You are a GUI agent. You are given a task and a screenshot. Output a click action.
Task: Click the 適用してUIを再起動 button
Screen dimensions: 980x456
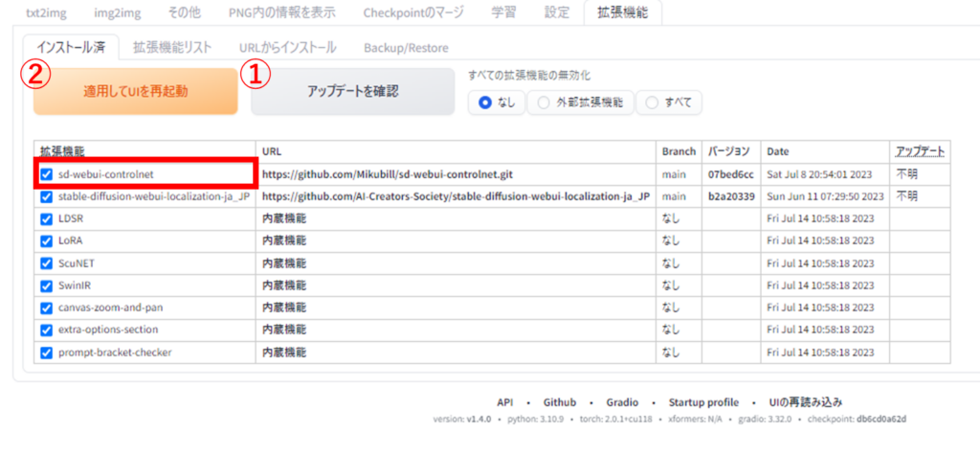pyautogui.click(x=135, y=92)
